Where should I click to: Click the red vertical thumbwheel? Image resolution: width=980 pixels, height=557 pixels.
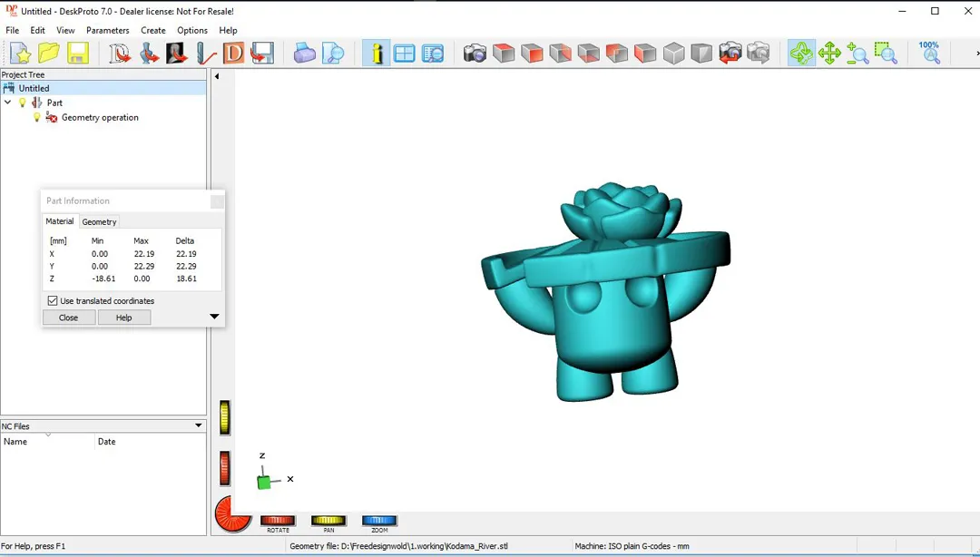click(224, 468)
